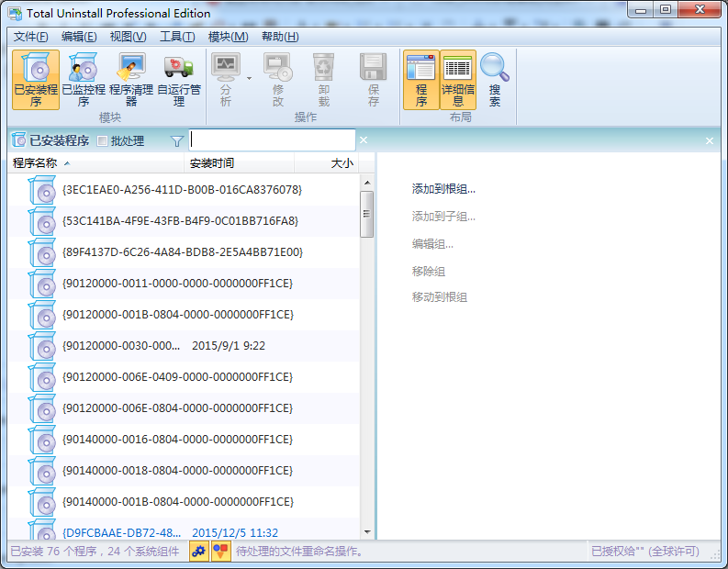Open the 自运行管理 manager

tap(179, 79)
